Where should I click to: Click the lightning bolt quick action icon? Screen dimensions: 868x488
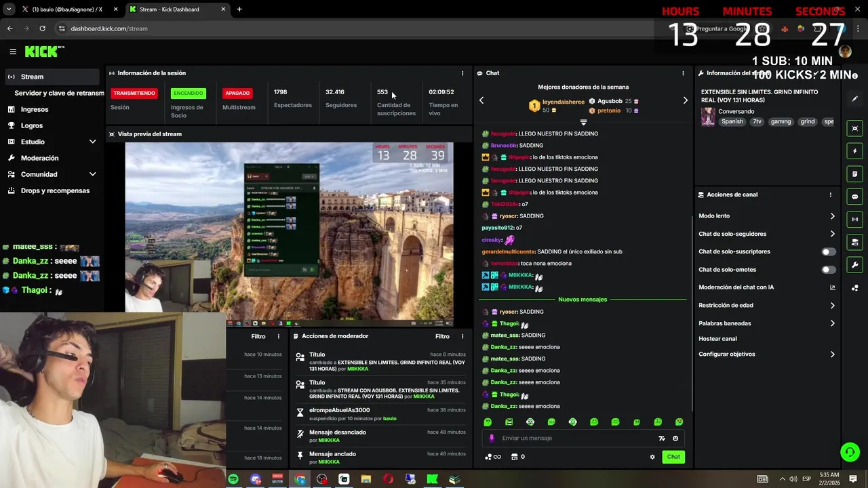(854, 151)
